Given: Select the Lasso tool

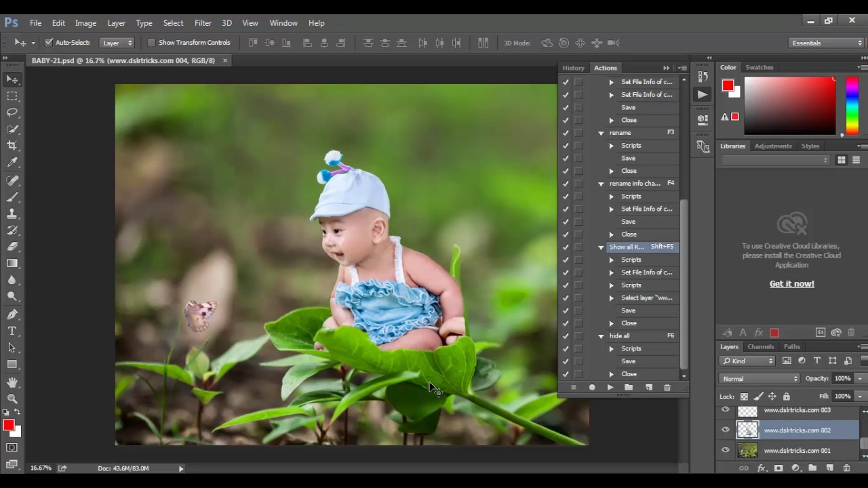Looking at the screenshot, I should tap(12, 113).
